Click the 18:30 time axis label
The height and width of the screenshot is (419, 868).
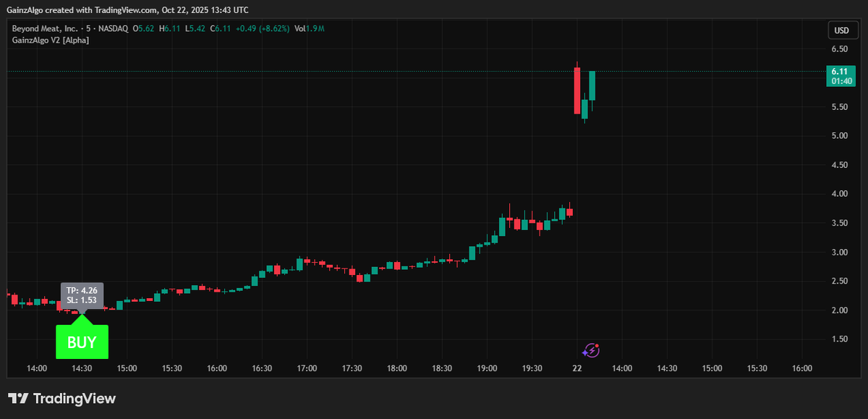tap(441, 368)
